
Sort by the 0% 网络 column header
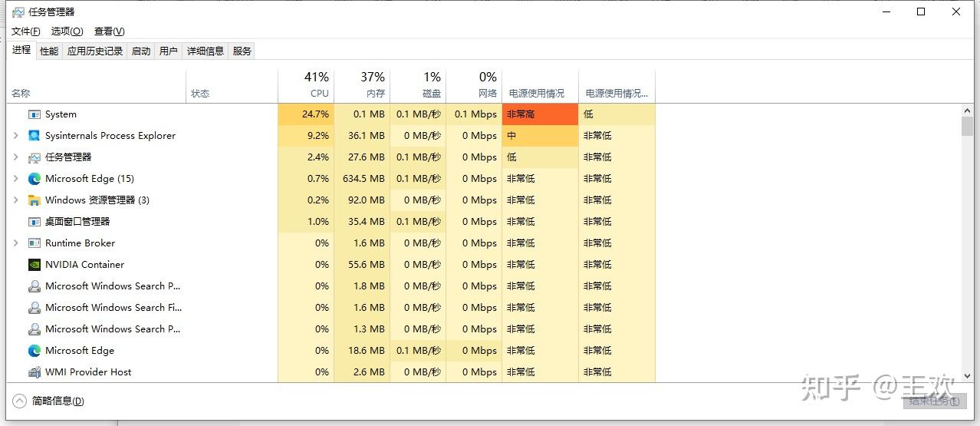point(474,86)
